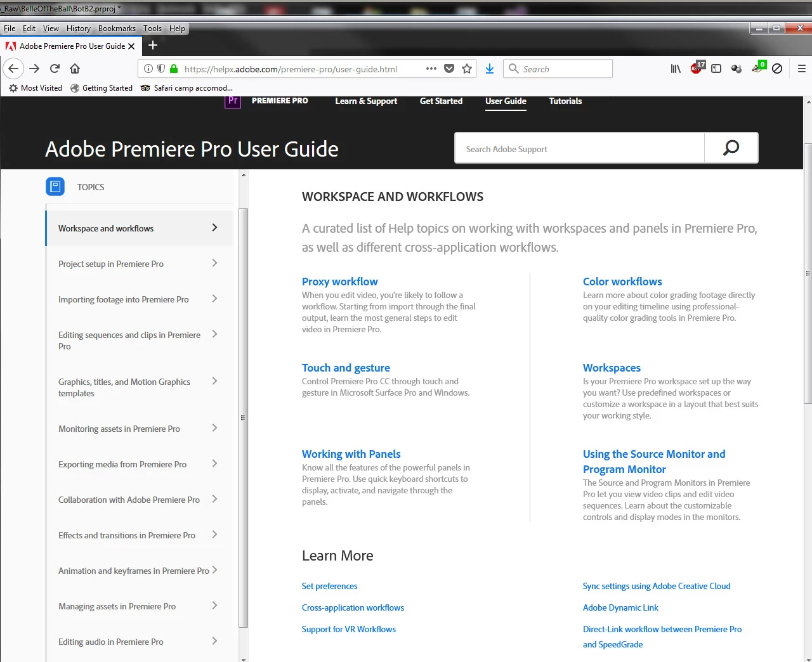Open the Firefox hamburger menu

[801, 68]
